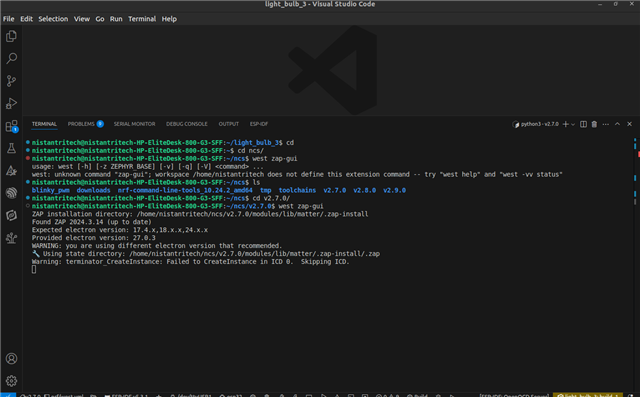Create a new terminal with plus icon
640x397 pixels.
point(566,124)
